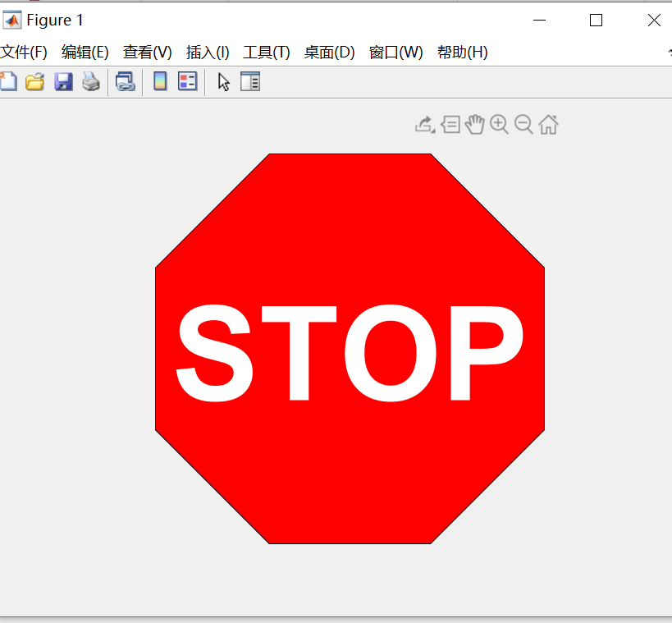Toggle link plot mode

[125, 81]
